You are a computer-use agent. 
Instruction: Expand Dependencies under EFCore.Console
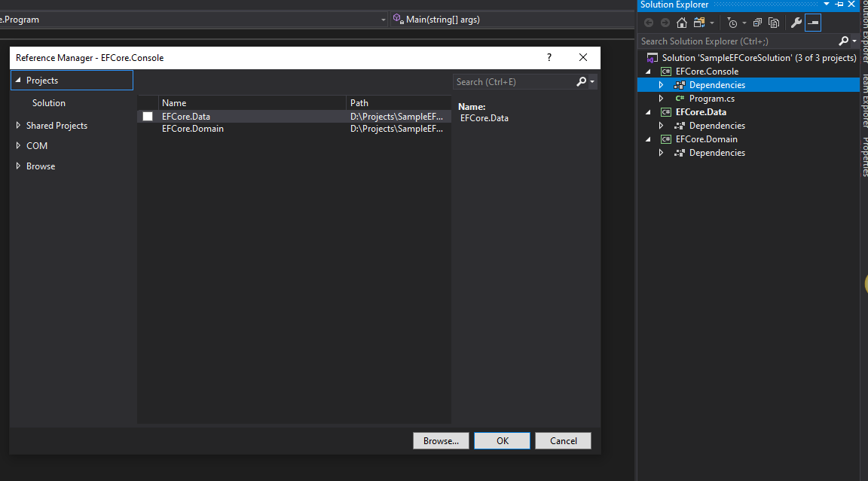661,84
